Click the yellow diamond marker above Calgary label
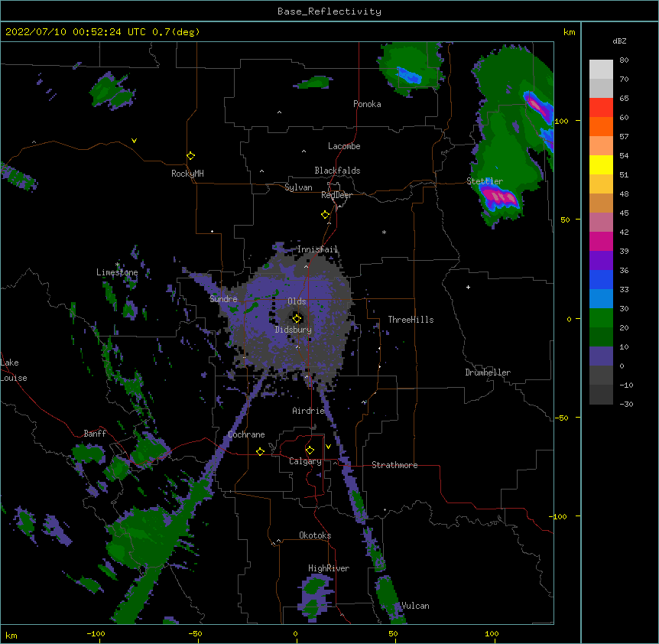 tap(310, 450)
